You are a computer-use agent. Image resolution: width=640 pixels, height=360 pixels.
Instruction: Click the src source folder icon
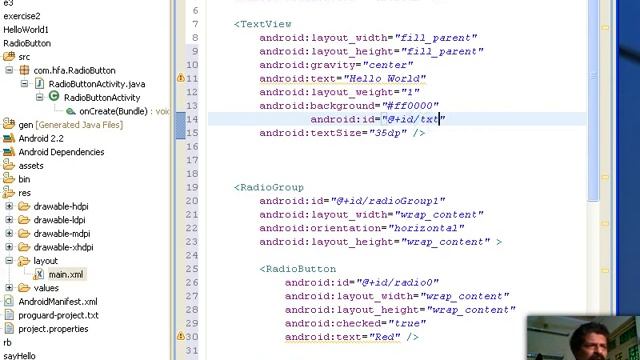9,56
